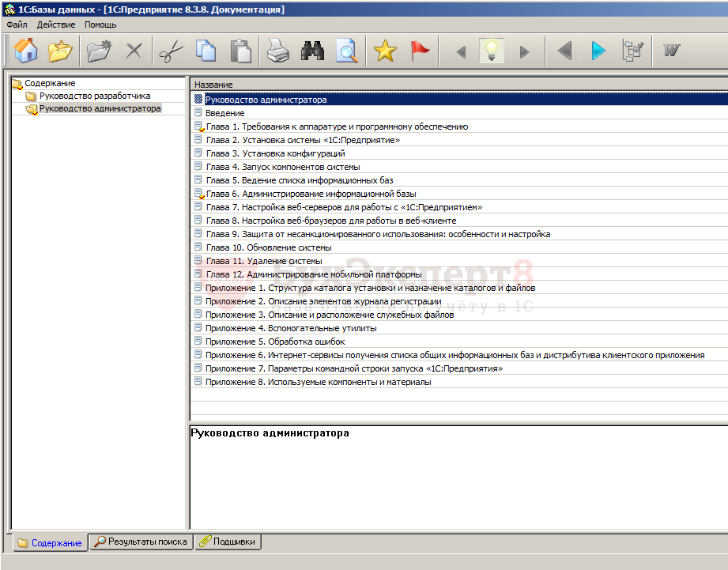Click the red flag icon
This screenshot has width=728, height=570.
click(x=420, y=51)
